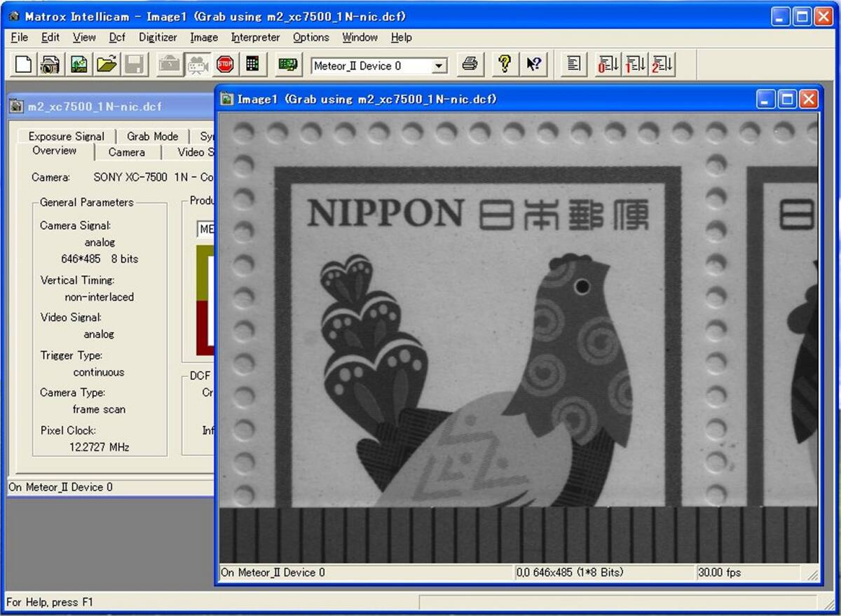This screenshot has width=841, height=616.
Task: Open the Interpreter menu
Action: pos(255,37)
